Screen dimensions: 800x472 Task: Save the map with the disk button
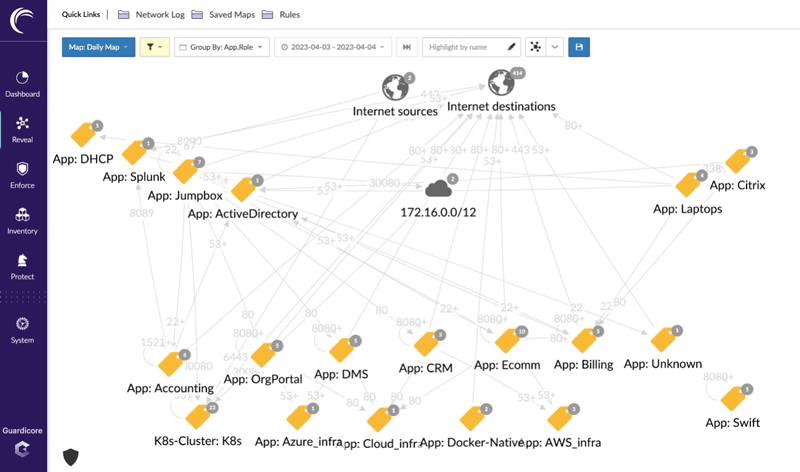[579, 47]
